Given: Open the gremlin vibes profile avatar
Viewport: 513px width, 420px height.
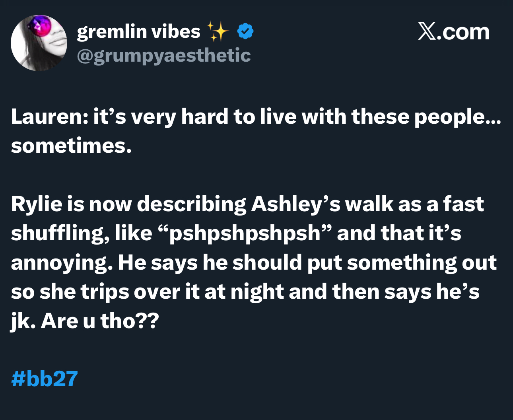Looking at the screenshot, I should [39, 43].
